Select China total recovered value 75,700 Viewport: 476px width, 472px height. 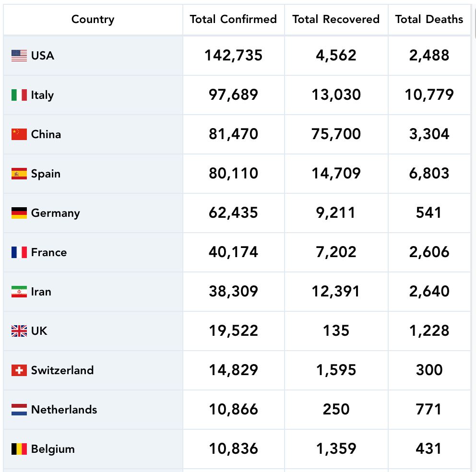click(336, 134)
